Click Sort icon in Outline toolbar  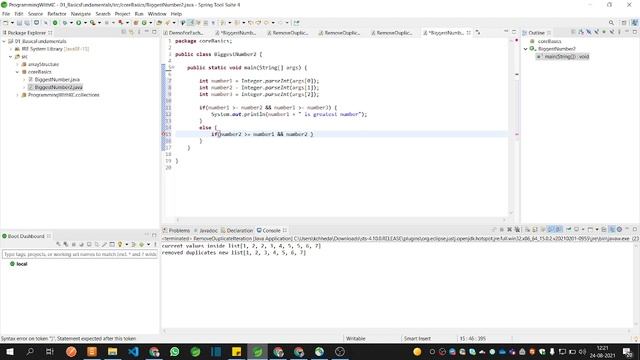[x=581, y=32]
